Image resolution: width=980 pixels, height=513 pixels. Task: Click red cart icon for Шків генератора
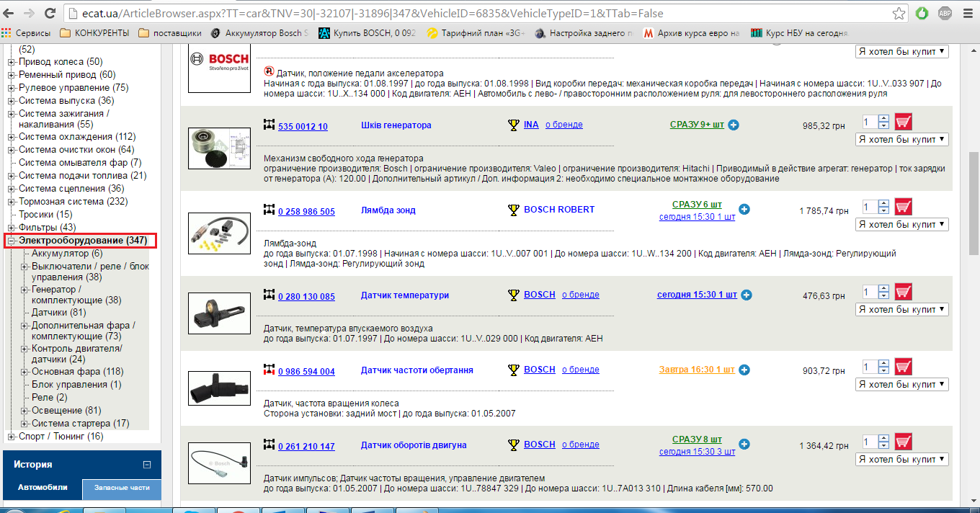click(x=903, y=122)
